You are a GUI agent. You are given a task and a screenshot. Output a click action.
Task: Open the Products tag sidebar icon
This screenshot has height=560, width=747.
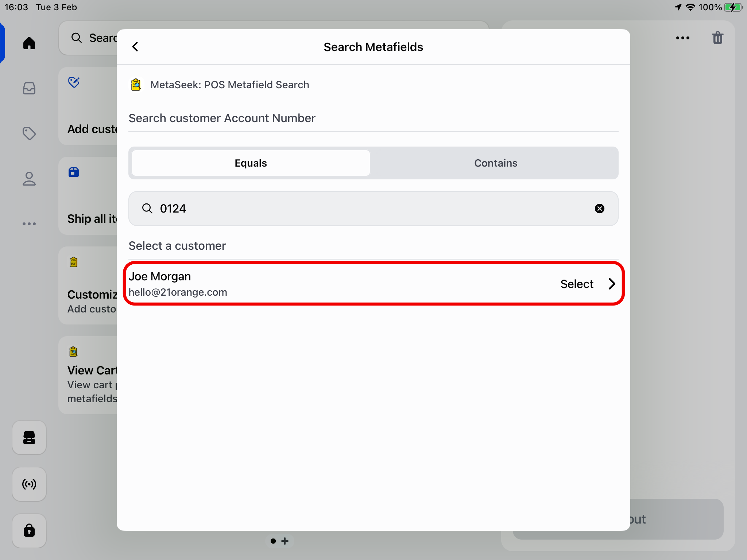29,133
